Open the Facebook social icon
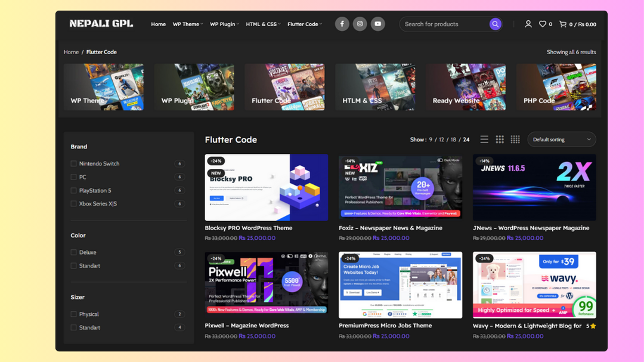Image resolution: width=644 pixels, height=362 pixels. pos(342,24)
